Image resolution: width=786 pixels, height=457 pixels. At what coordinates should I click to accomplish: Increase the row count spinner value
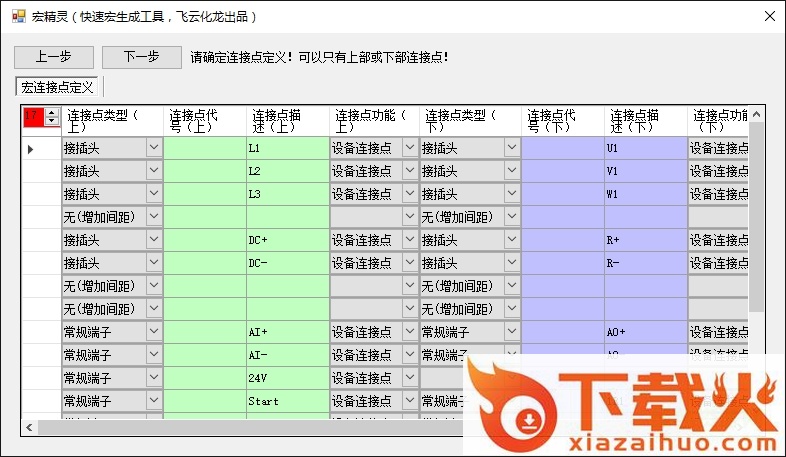coord(52,113)
